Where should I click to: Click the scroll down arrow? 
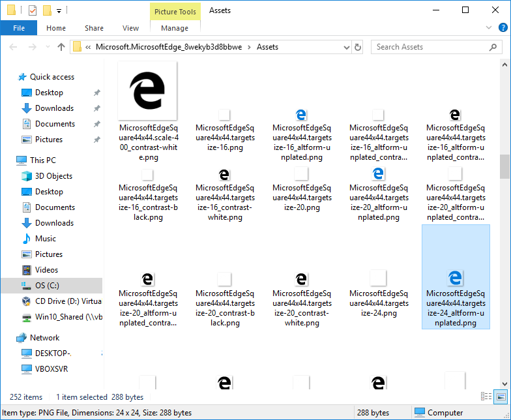coord(504,383)
